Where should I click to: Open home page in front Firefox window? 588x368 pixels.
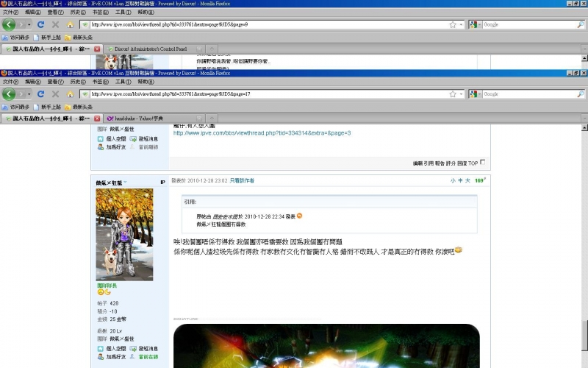pos(70,94)
